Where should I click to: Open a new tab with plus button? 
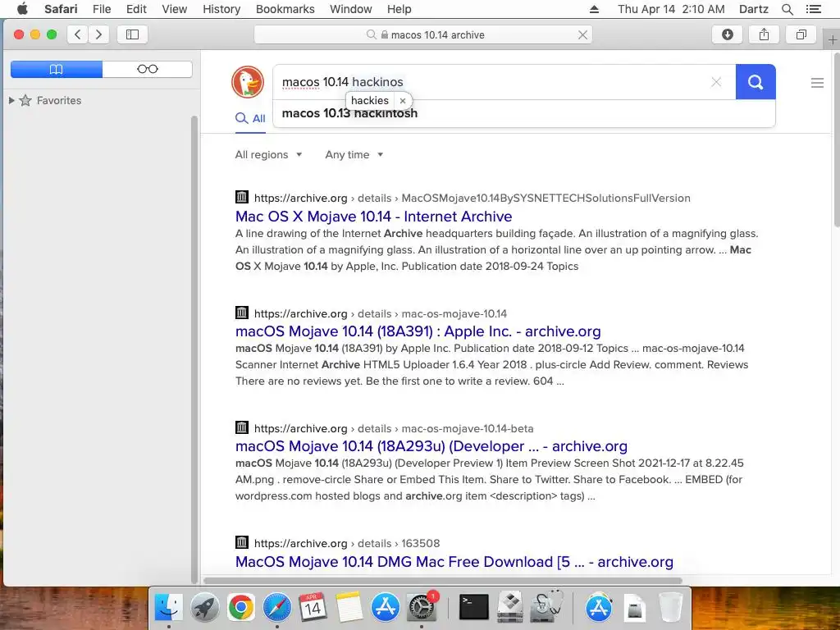coord(832,40)
